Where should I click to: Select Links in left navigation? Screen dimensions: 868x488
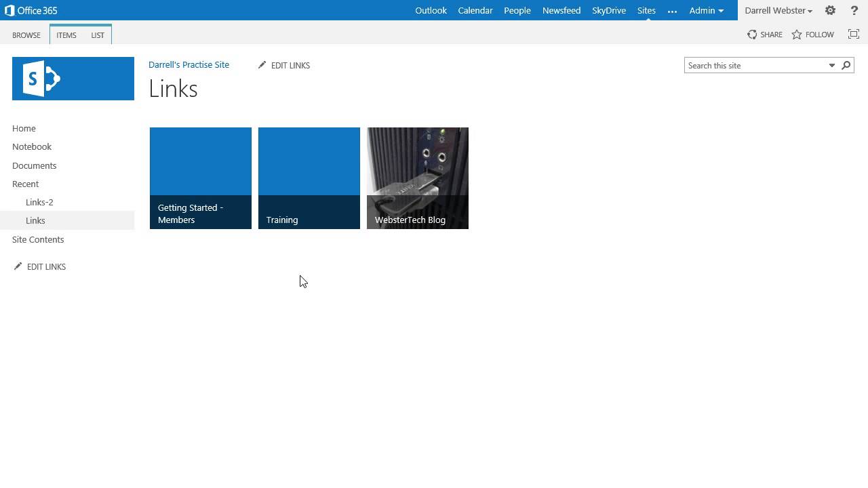tap(35, 220)
